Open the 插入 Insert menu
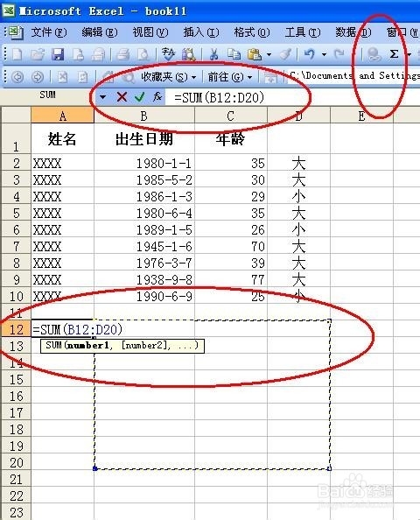The image size is (420, 520). 201,32
